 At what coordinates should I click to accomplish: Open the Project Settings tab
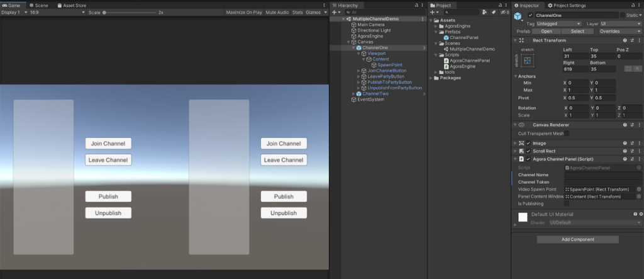pos(567,5)
